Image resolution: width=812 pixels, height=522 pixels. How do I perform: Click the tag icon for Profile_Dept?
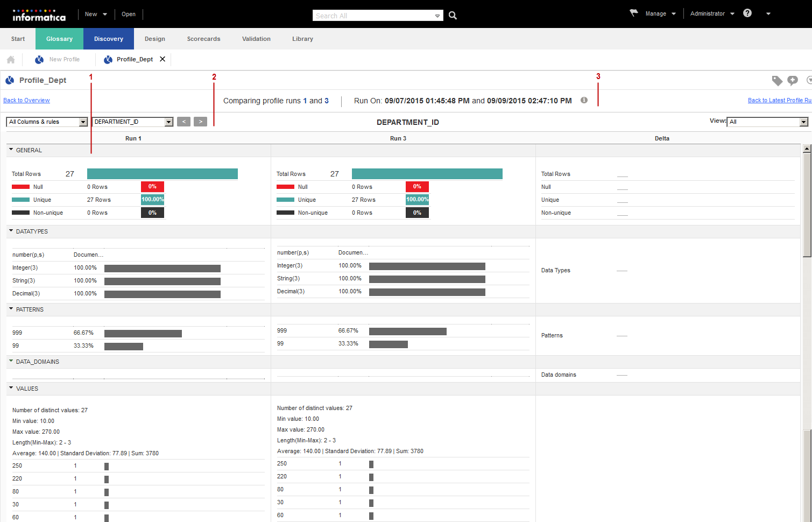(x=777, y=81)
